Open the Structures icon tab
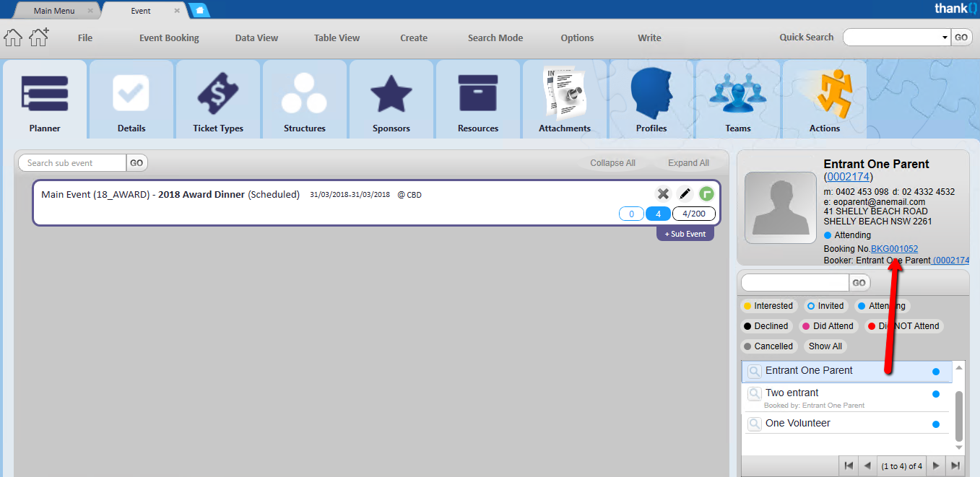This screenshot has width=980, height=477. (305, 100)
